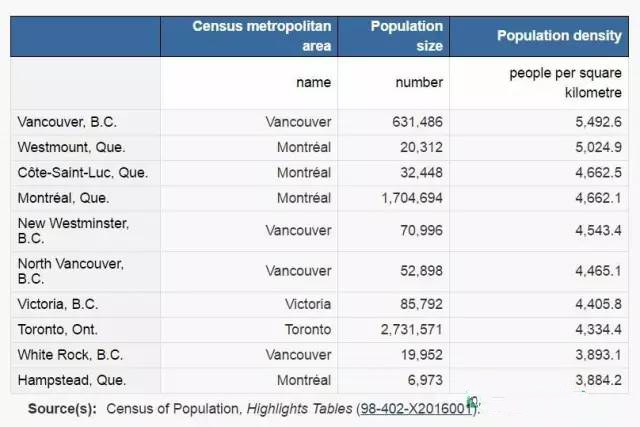
Task: Select the Hampstead, Que. row label
Action: 72,380
